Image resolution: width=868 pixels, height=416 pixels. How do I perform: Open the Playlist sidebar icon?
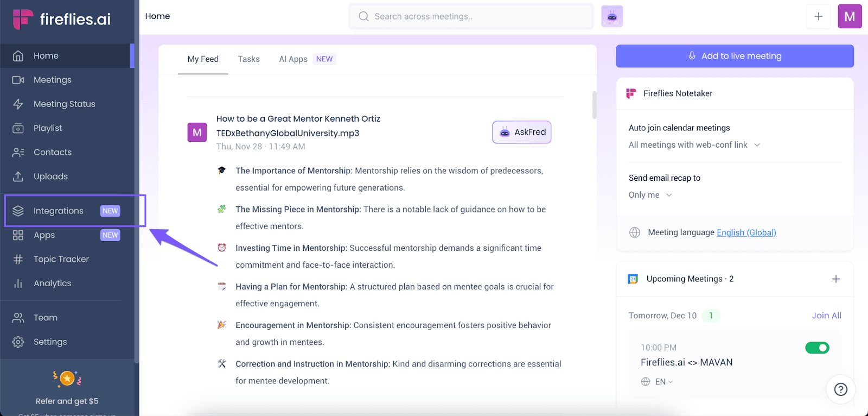click(x=18, y=128)
